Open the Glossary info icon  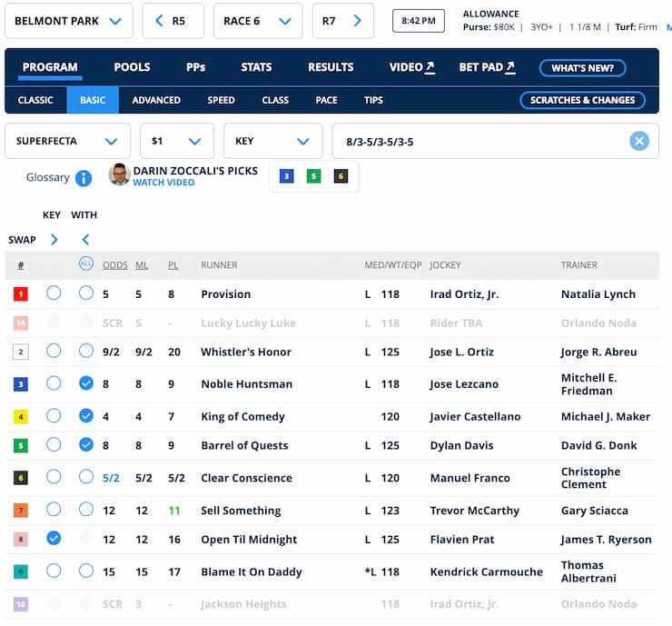[84, 178]
